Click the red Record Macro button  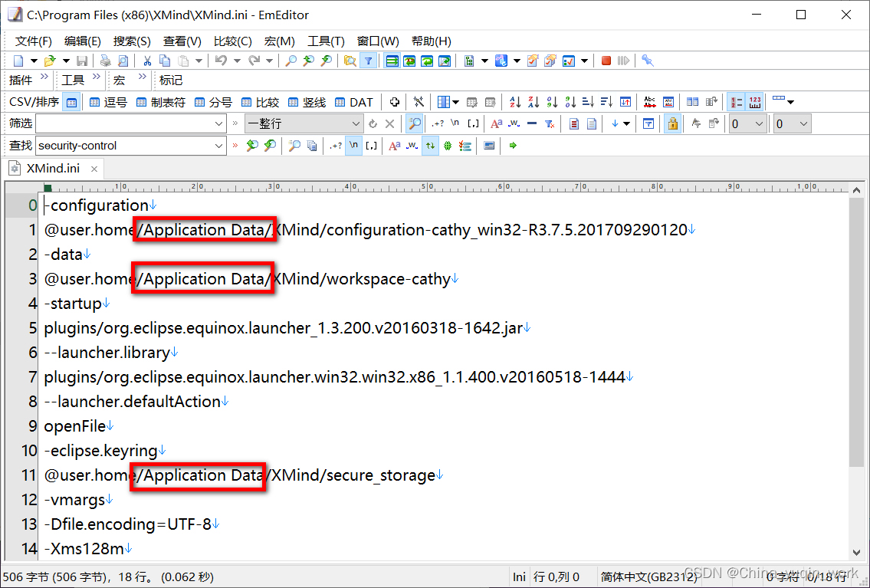[x=606, y=61]
